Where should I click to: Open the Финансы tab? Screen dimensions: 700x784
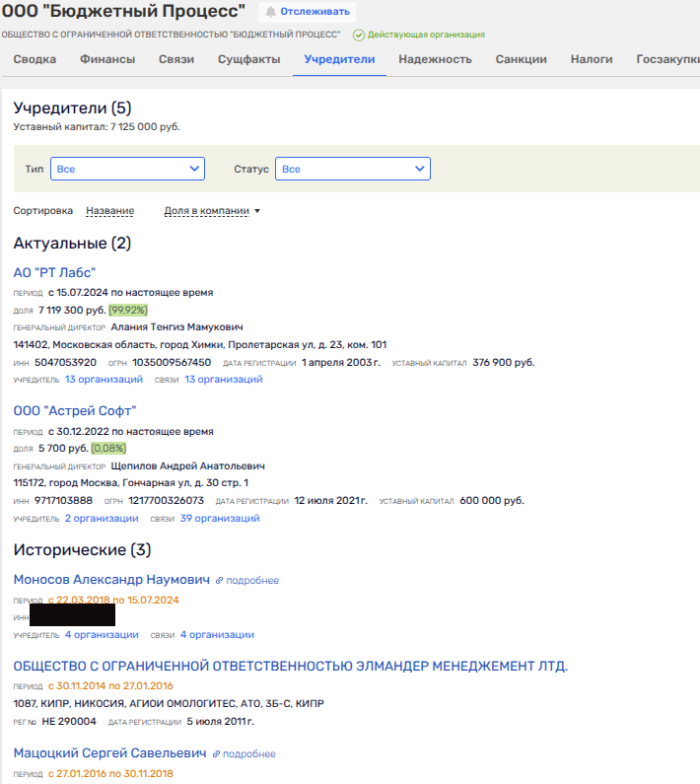(x=107, y=59)
